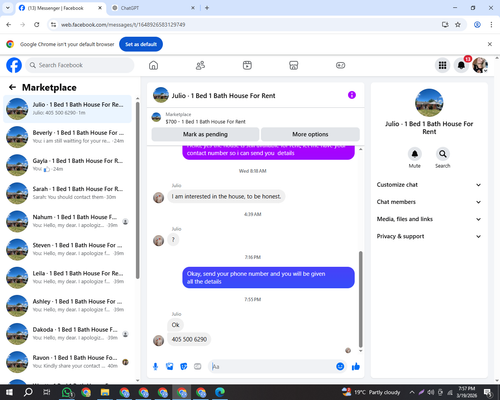Click the Facebook logo

pos(14,65)
